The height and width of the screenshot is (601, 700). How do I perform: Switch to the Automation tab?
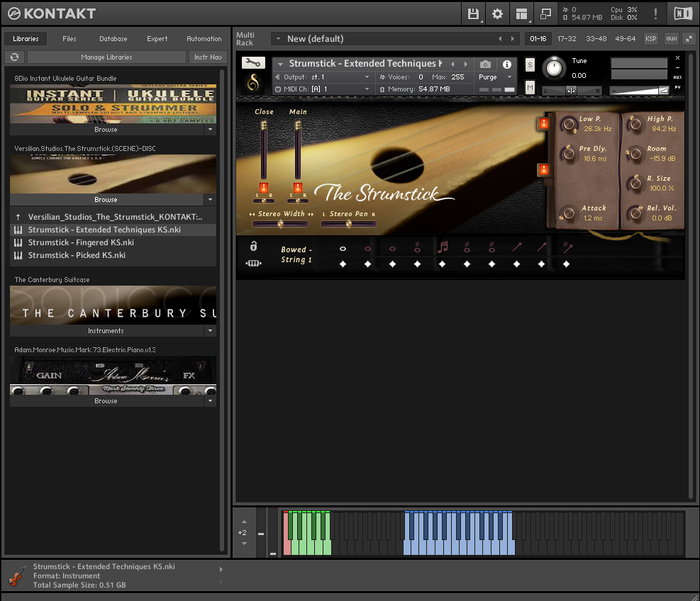[x=204, y=39]
